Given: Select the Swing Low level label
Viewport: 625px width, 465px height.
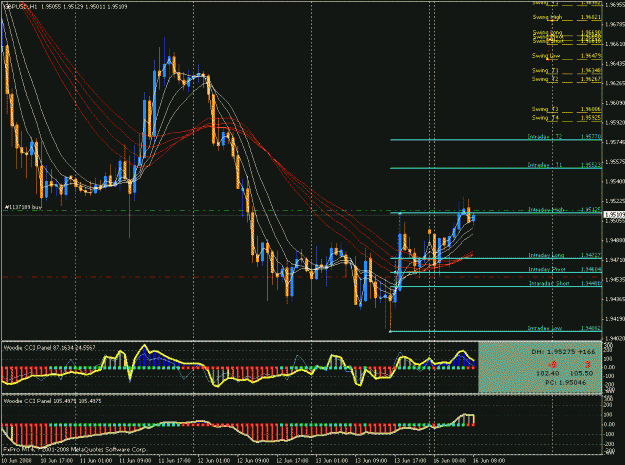Looking at the screenshot, I should pos(546,56).
